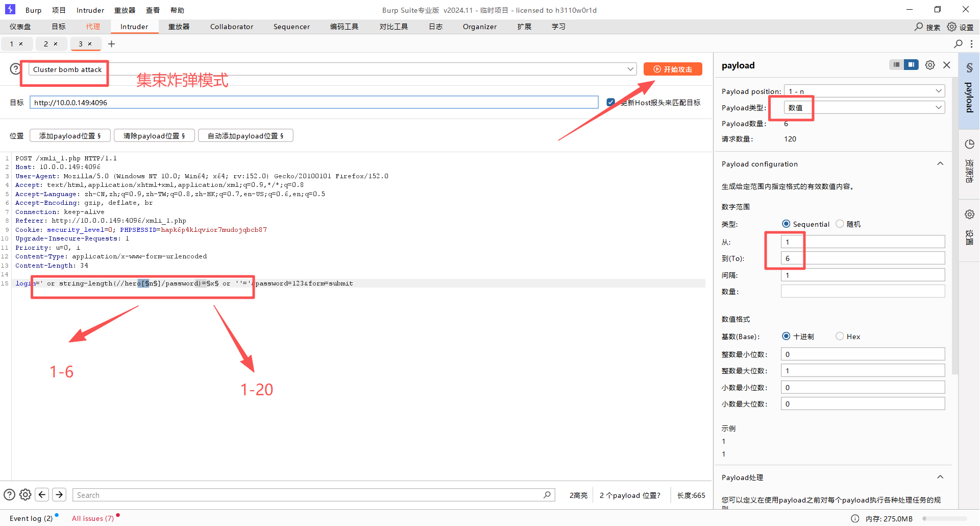Screen dimensions: 980x526
Task: Click the add new Intruder tab plus icon
Action: click(112, 44)
